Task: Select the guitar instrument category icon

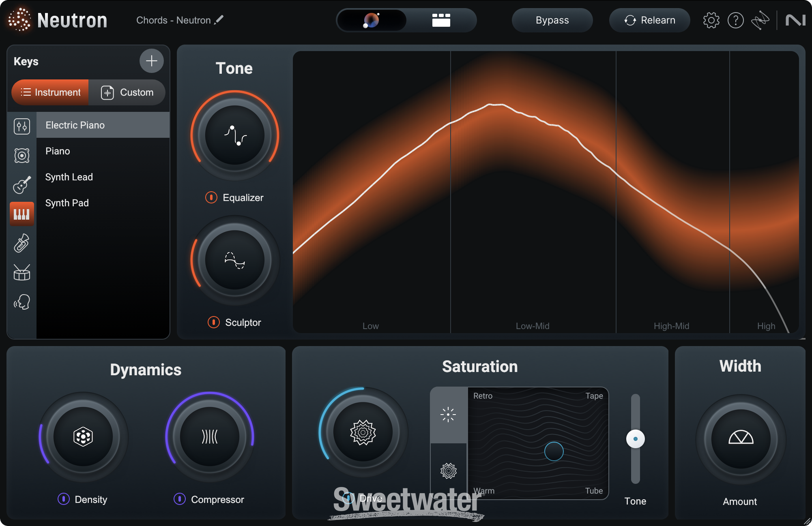Action: [x=22, y=185]
